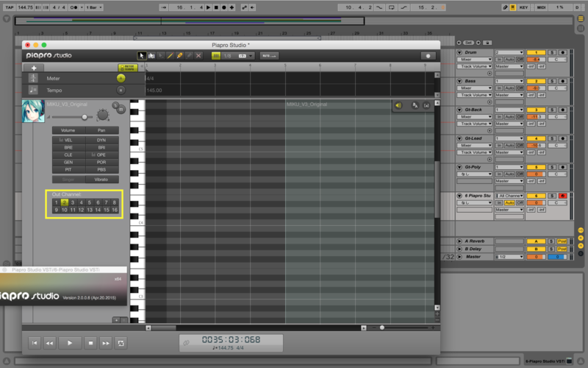Select the VEL parameter
Viewport: 588px width, 368px height.
click(x=68, y=140)
